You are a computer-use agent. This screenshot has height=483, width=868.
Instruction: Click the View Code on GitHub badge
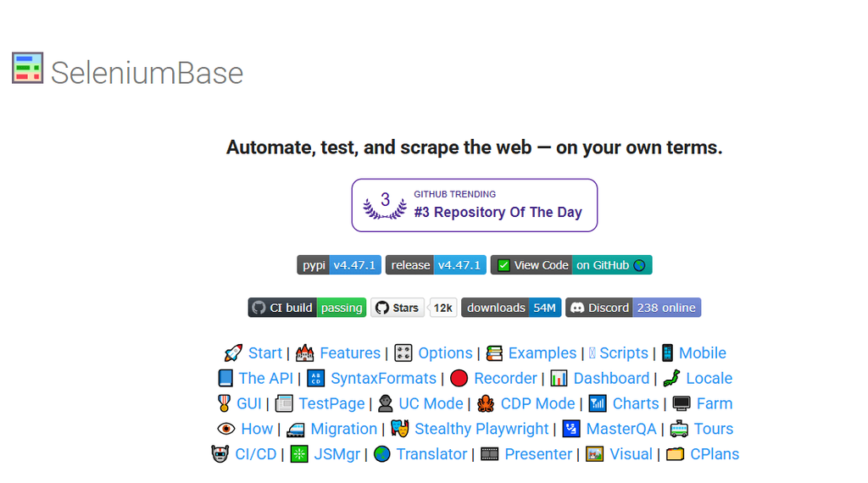(x=571, y=265)
